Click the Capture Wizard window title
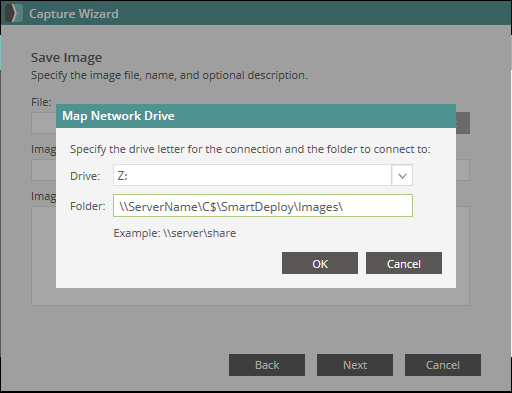This screenshot has height=393, width=512. 74,14
